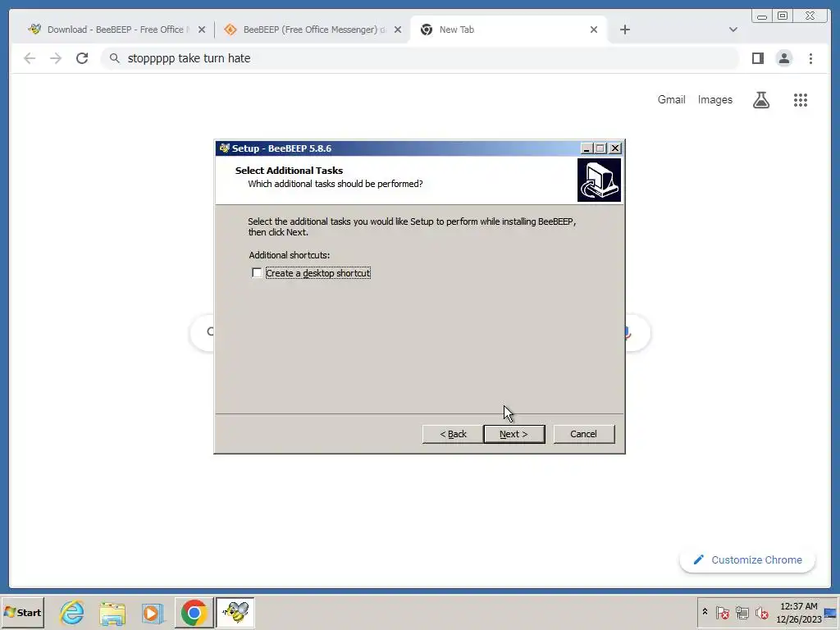
Task: Click the taskbar clock
Action: [x=799, y=612]
